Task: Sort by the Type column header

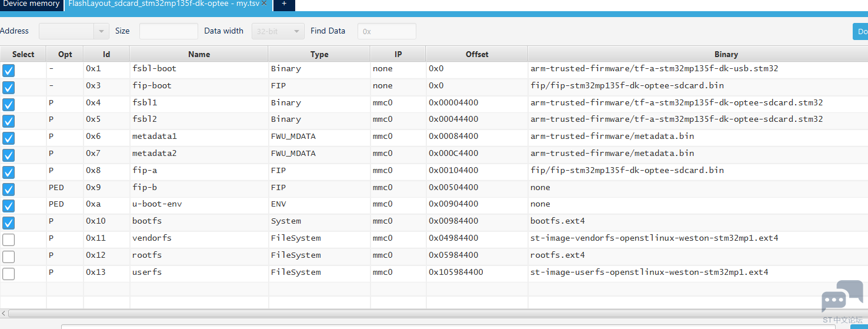Action: click(x=319, y=54)
